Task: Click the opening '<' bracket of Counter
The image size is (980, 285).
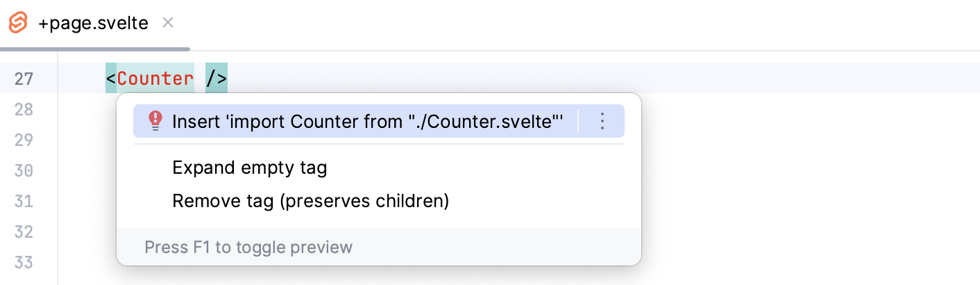Action: coord(111,79)
